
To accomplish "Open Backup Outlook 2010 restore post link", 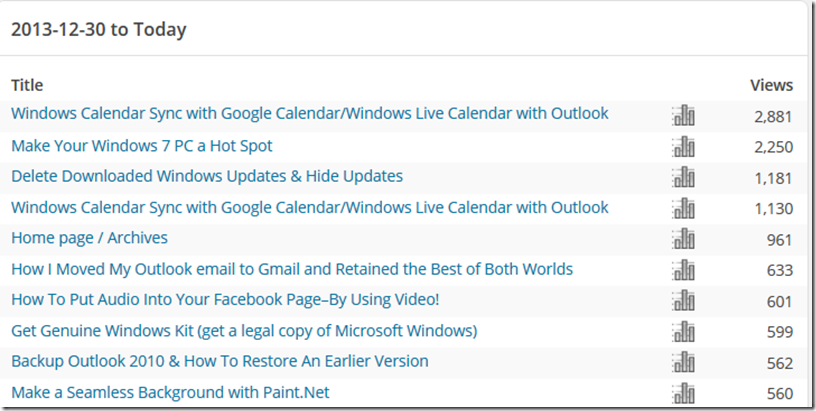I will point(219,361).
